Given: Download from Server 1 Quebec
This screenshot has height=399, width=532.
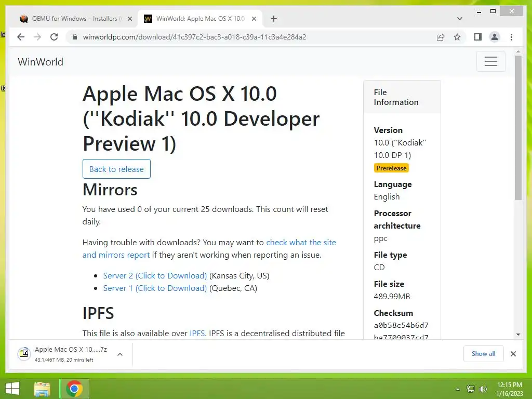Looking at the screenshot, I should [155, 288].
